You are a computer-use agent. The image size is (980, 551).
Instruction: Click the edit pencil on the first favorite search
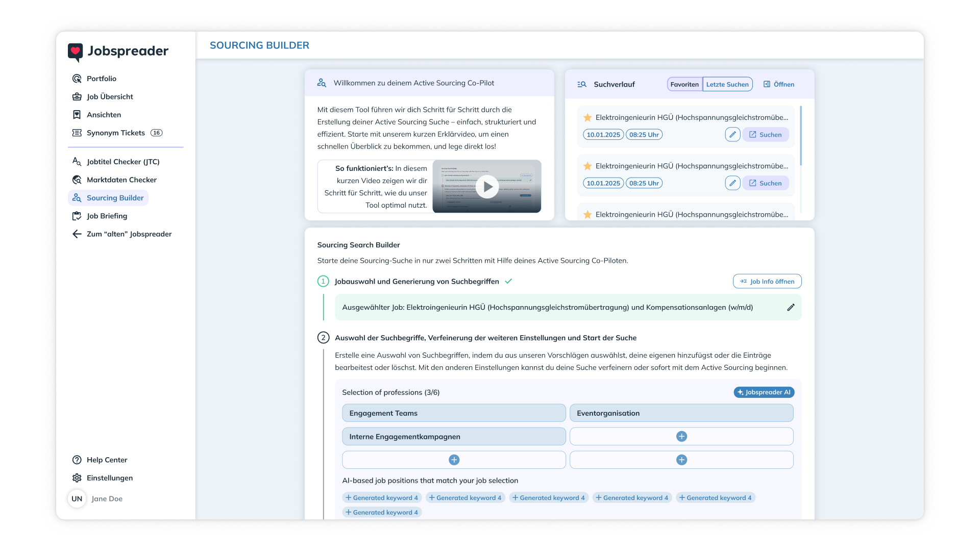tap(732, 135)
